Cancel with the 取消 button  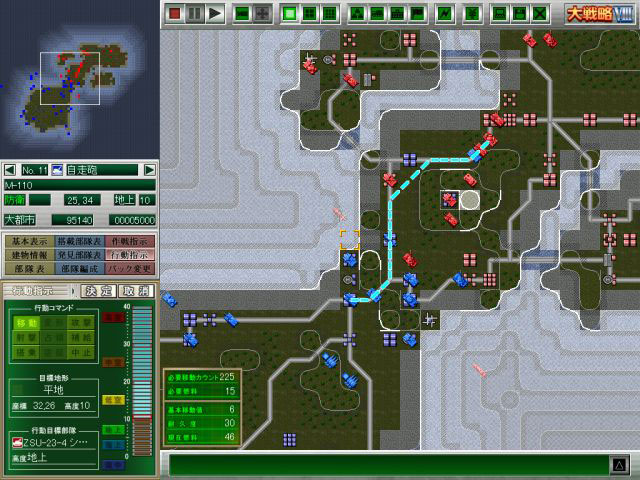136,291
